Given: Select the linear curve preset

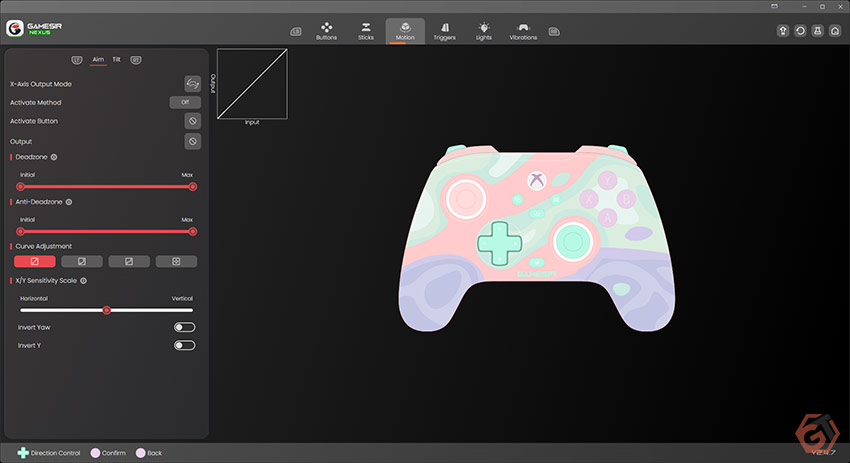Looking at the screenshot, I should 35,261.
